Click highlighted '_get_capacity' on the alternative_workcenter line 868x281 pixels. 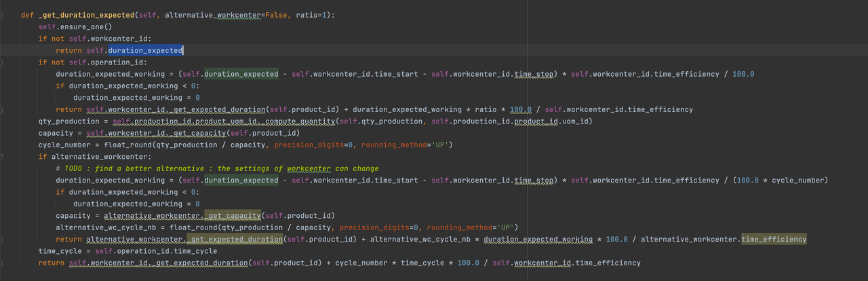coord(231,216)
